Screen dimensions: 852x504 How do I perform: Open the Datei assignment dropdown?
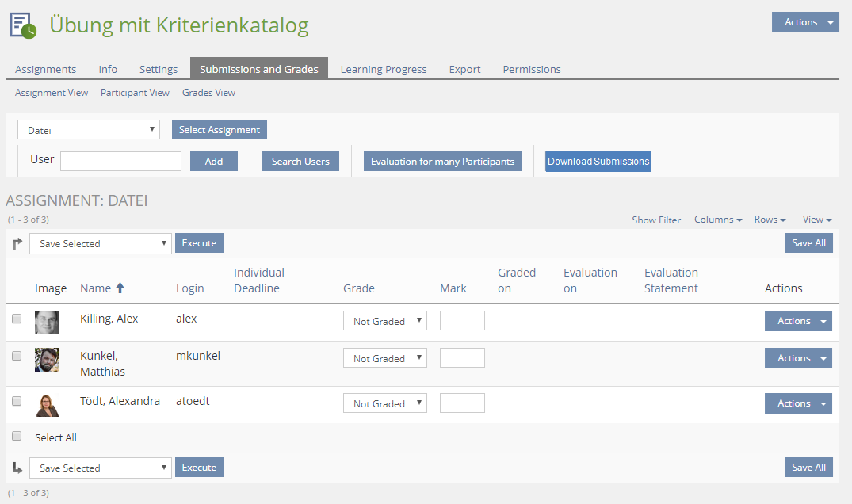[x=89, y=130]
